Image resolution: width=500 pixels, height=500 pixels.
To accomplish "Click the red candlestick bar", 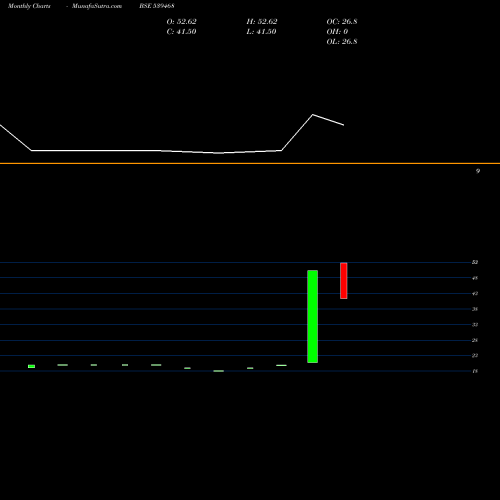I will [344, 281].
